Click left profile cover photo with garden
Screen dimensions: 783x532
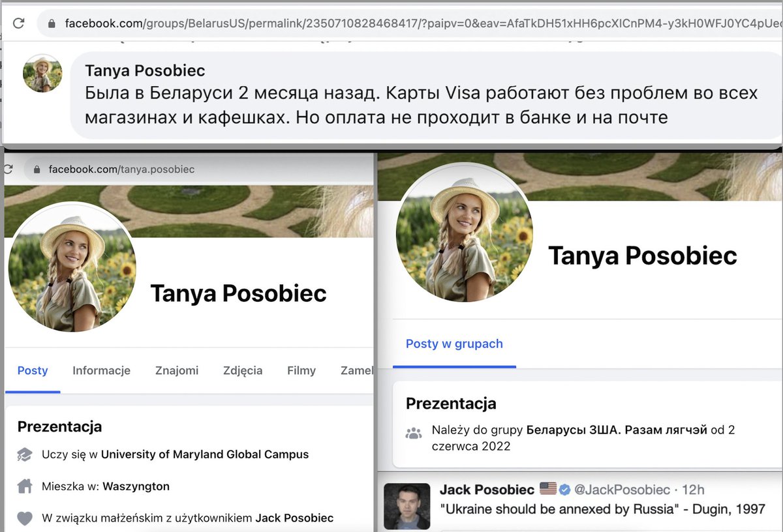[189, 210]
